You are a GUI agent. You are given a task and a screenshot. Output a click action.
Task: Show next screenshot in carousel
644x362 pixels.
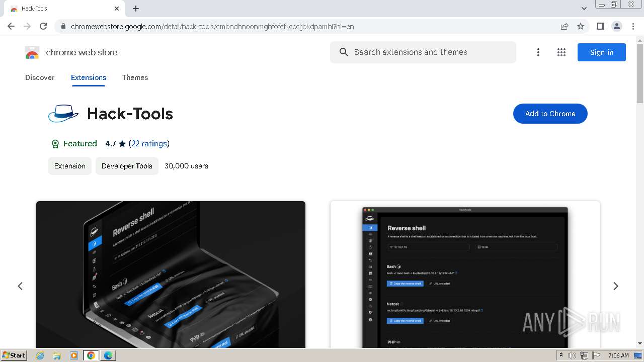pyautogui.click(x=615, y=286)
